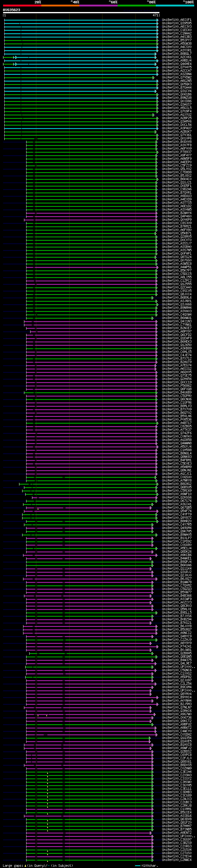Select hit label UniRef100_Q4P460

(x=176, y=216)
